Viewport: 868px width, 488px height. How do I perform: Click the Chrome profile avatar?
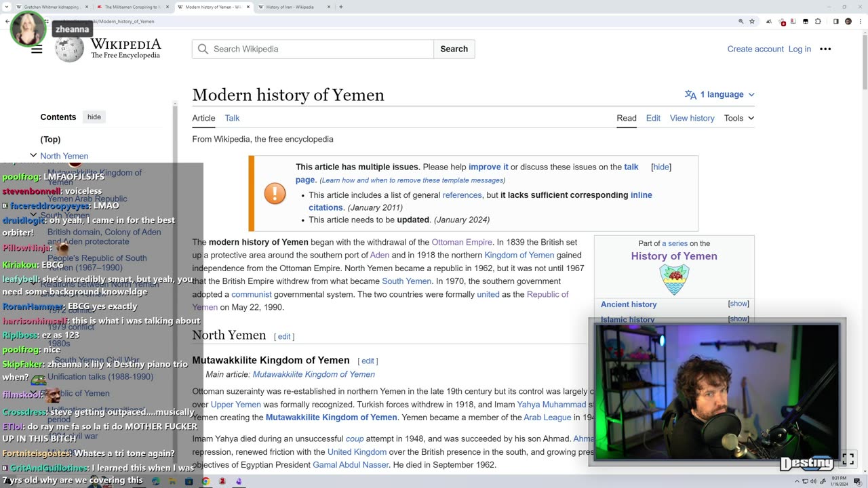[x=848, y=22]
